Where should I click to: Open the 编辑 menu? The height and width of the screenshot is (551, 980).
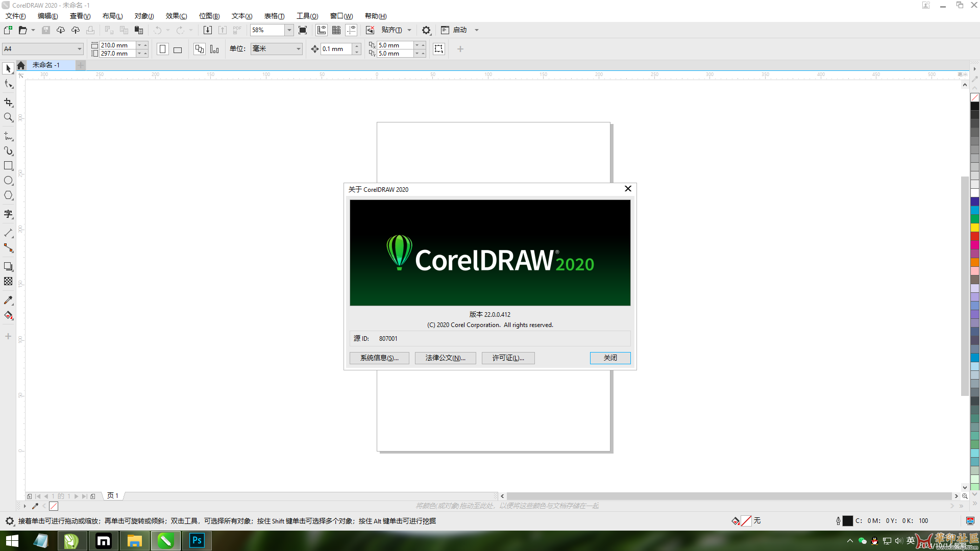click(x=47, y=16)
